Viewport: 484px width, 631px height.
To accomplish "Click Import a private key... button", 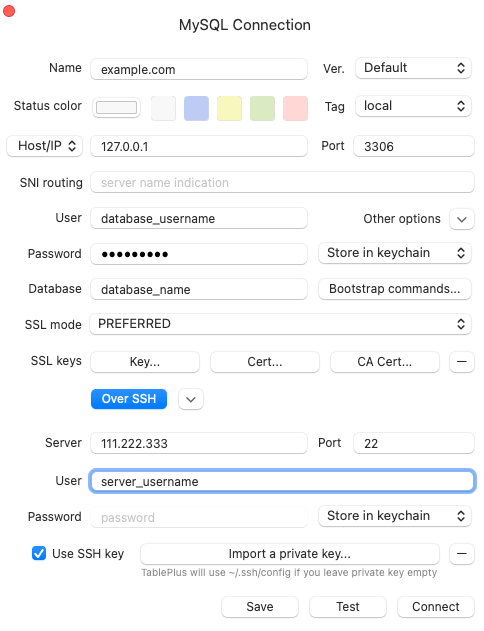I will pos(290,554).
